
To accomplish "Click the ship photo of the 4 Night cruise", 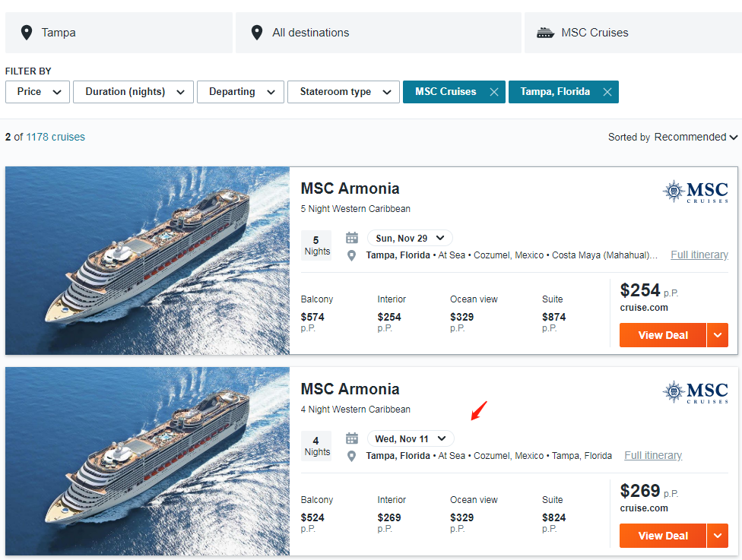I will (x=147, y=461).
